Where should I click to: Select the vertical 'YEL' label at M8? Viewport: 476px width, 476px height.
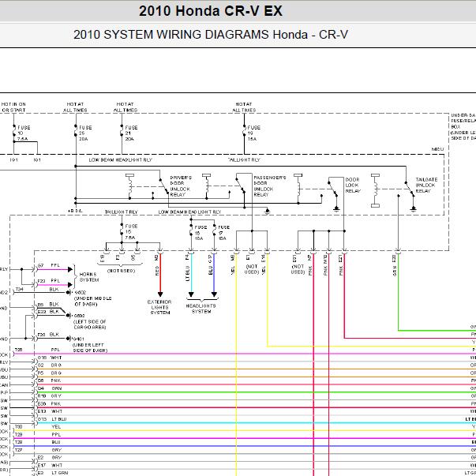click(233, 271)
